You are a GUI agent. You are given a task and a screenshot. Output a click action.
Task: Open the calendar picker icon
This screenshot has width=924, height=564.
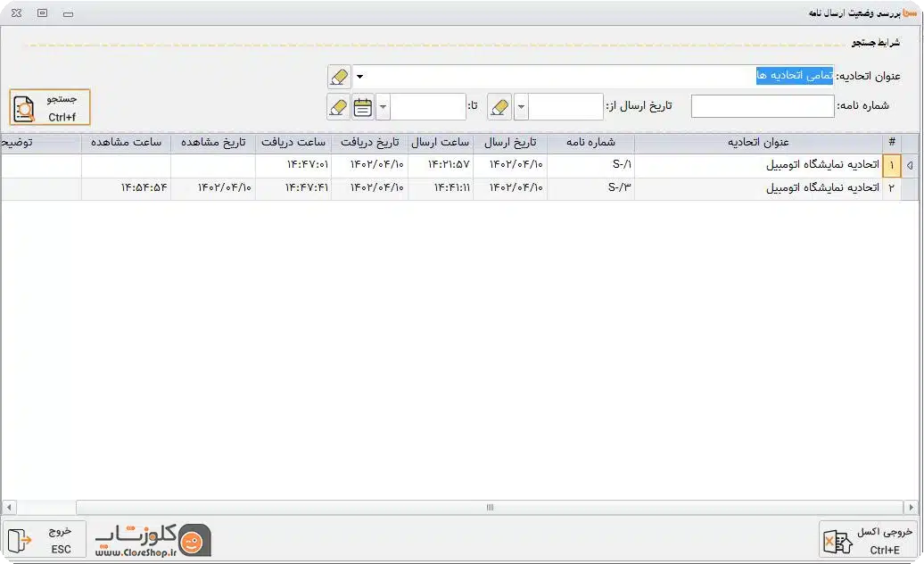click(x=363, y=107)
